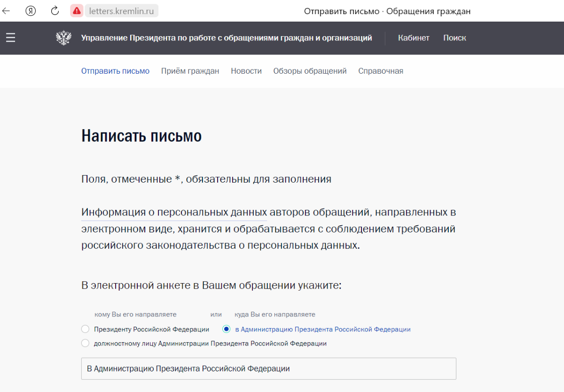Open the Поиск search link
This screenshot has width=564, height=392.
454,38
